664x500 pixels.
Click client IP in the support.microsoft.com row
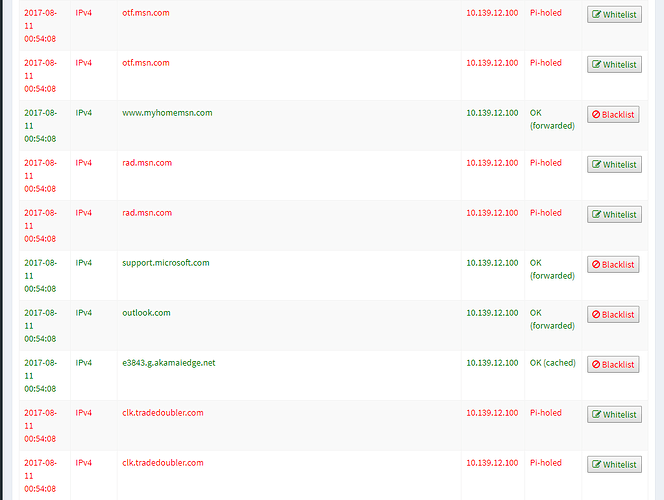coord(491,263)
